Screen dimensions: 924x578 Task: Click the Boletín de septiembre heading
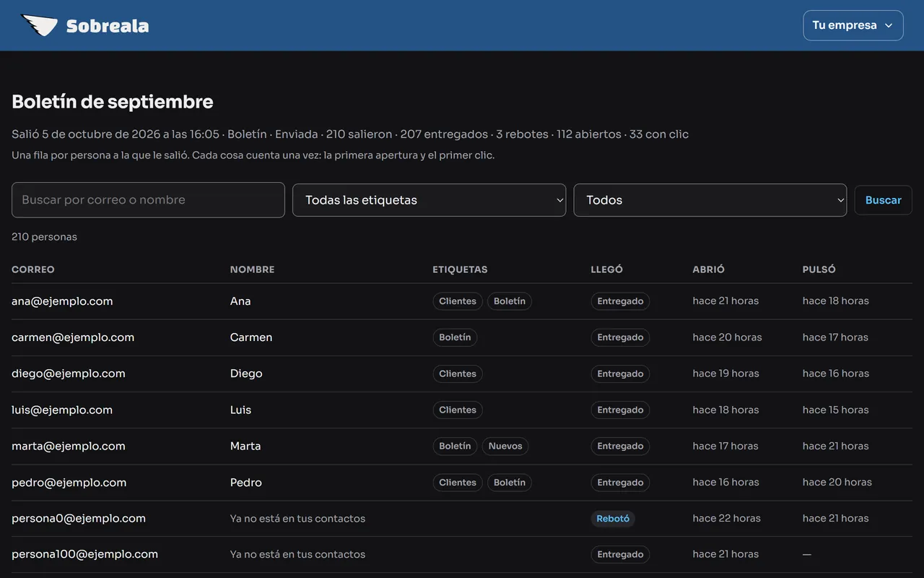coord(113,102)
